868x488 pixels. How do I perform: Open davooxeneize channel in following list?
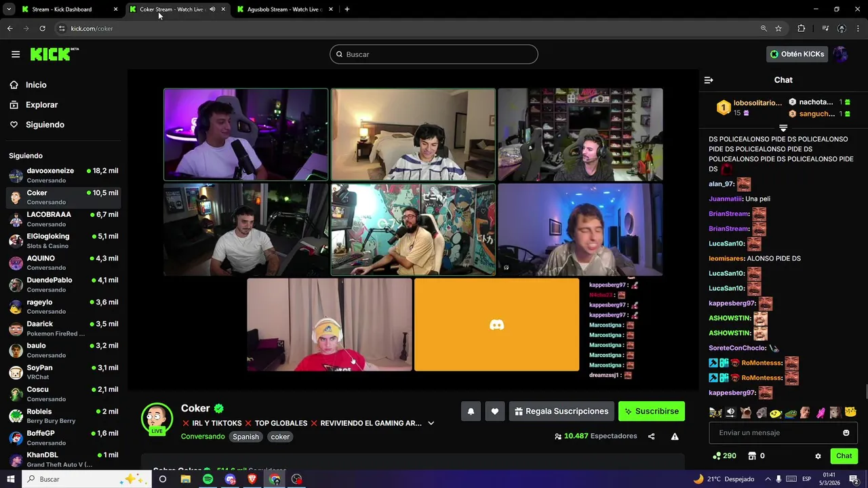(x=63, y=175)
